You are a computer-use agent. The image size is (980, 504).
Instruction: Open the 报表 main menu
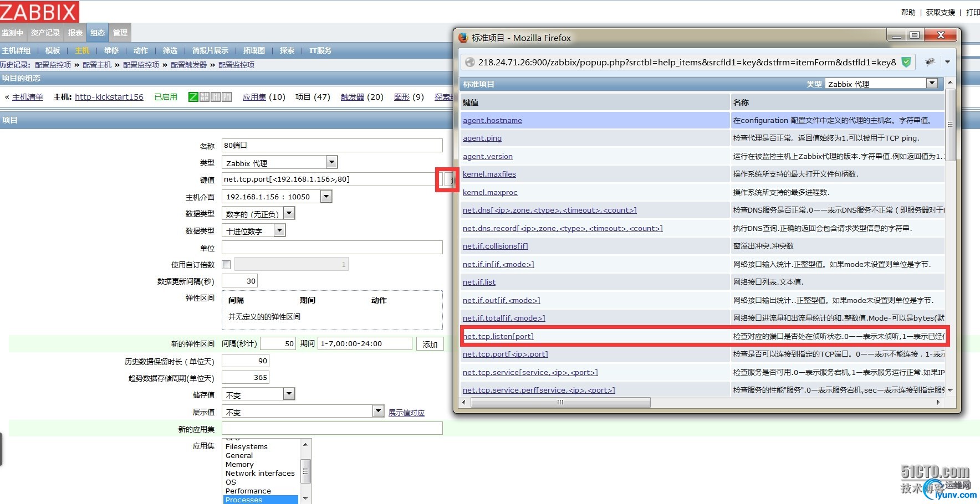pyautogui.click(x=75, y=33)
